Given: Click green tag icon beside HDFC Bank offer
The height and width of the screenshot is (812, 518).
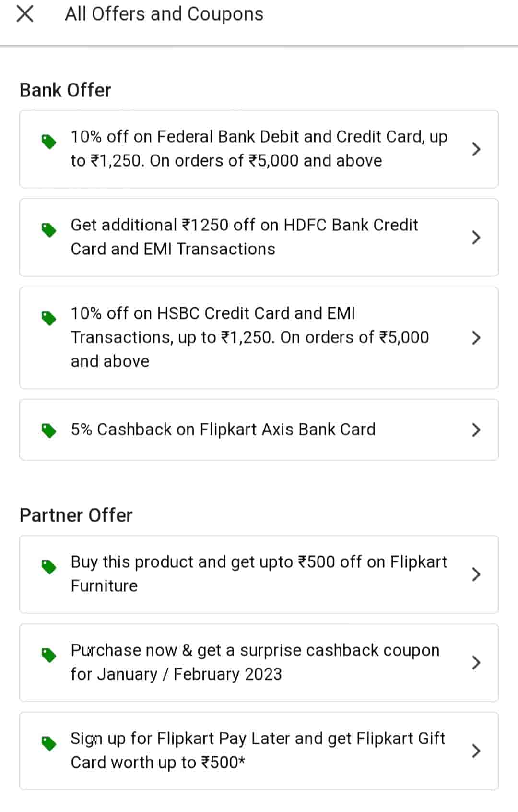Looking at the screenshot, I should 48,230.
